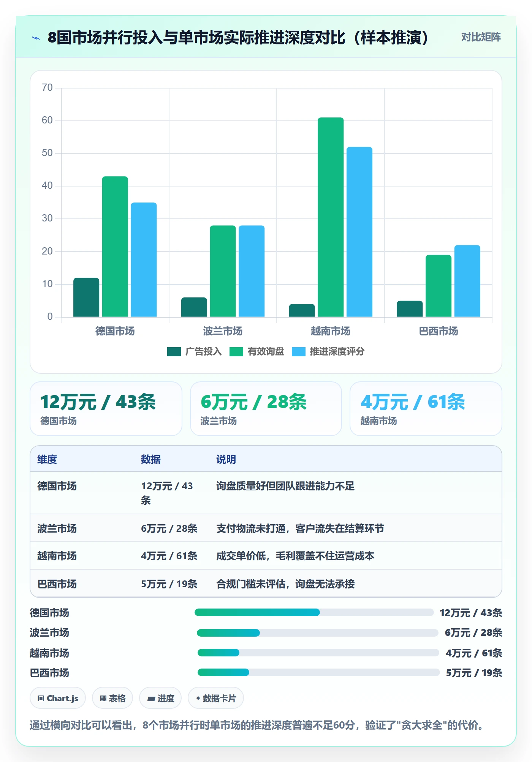The image size is (532, 762).
Task: Select the 德国市场 table row cell
Action: (x=57, y=486)
